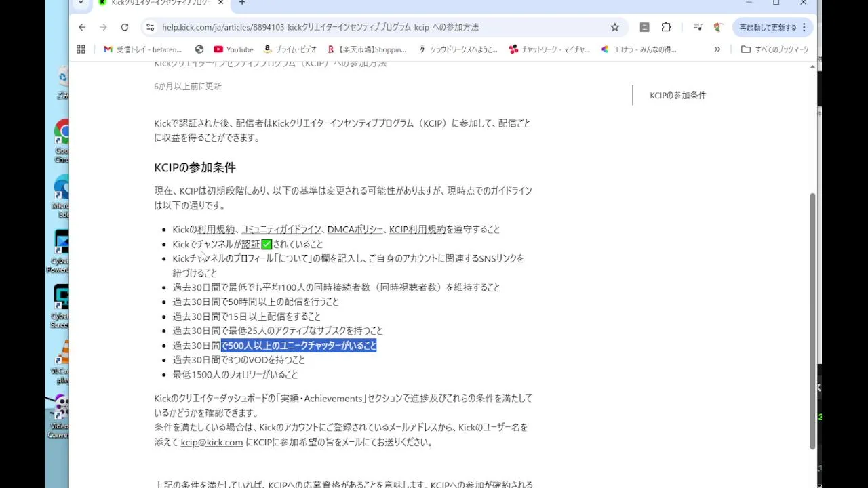The width and height of the screenshot is (868, 488).
Task: Jump to KCIPの参加条件 in sidebar contents
Action: 678,96
